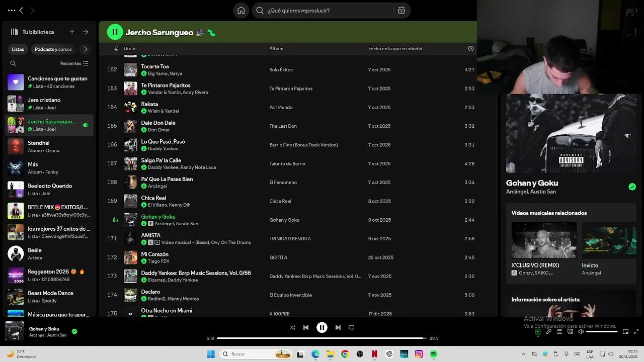This screenshot has width=644, height=362.
Task: Open Reggaeton 2026 playlist
Action: pyautogui.click(x=49, y=275)
